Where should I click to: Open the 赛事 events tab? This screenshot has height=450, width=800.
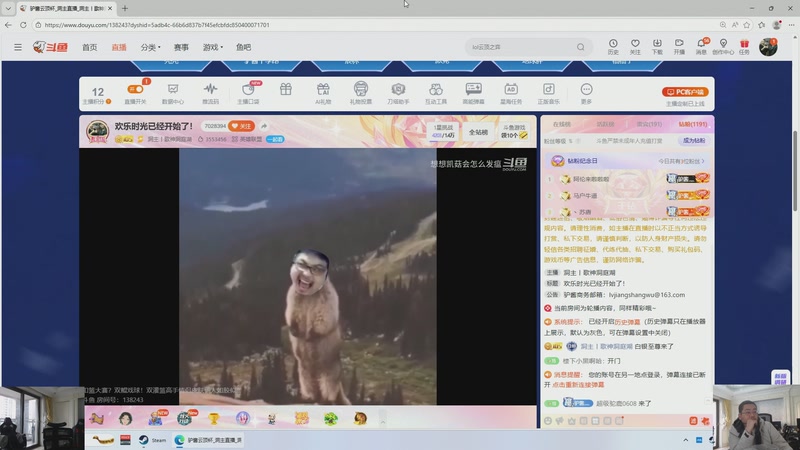[181, 47]
